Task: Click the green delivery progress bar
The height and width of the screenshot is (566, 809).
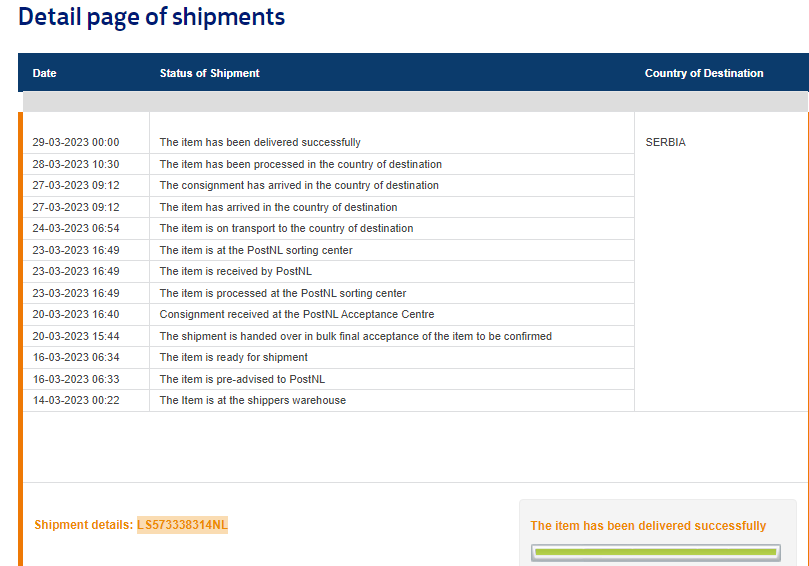Action: click(x=656, y=552)
